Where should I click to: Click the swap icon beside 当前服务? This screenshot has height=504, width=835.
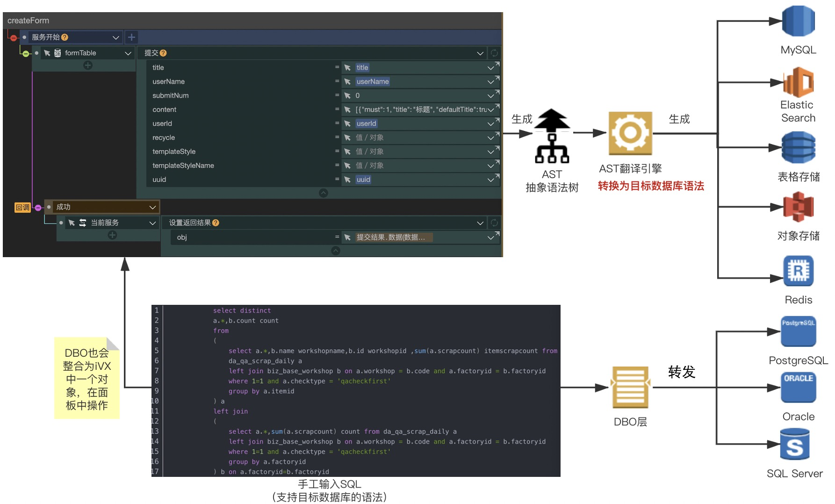click(83, 223)
